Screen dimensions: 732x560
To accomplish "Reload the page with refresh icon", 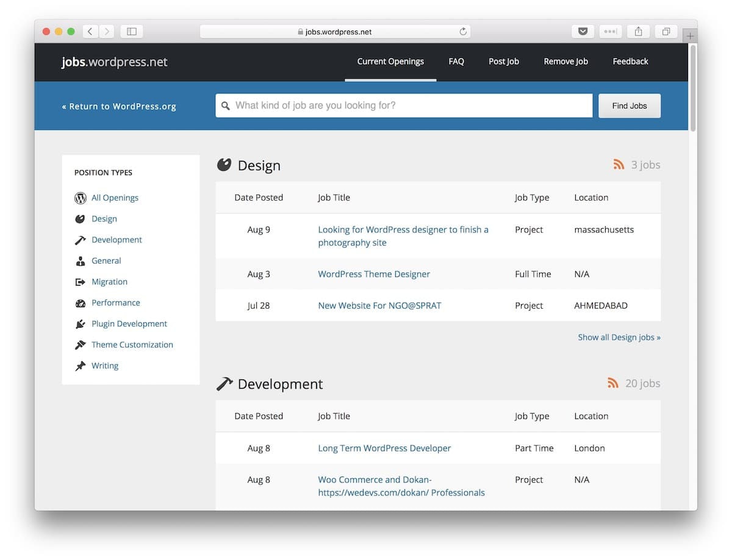I will (x=463, y=32).
